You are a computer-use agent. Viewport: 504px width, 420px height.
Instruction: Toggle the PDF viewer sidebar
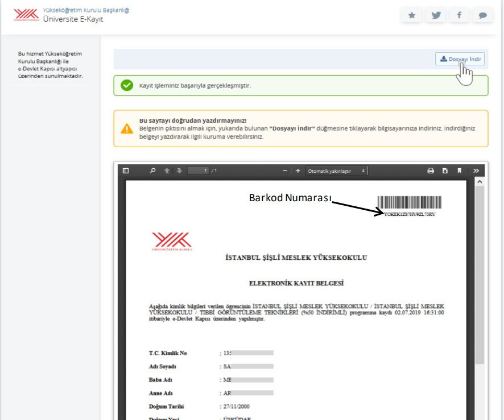(x=126, y=171)
